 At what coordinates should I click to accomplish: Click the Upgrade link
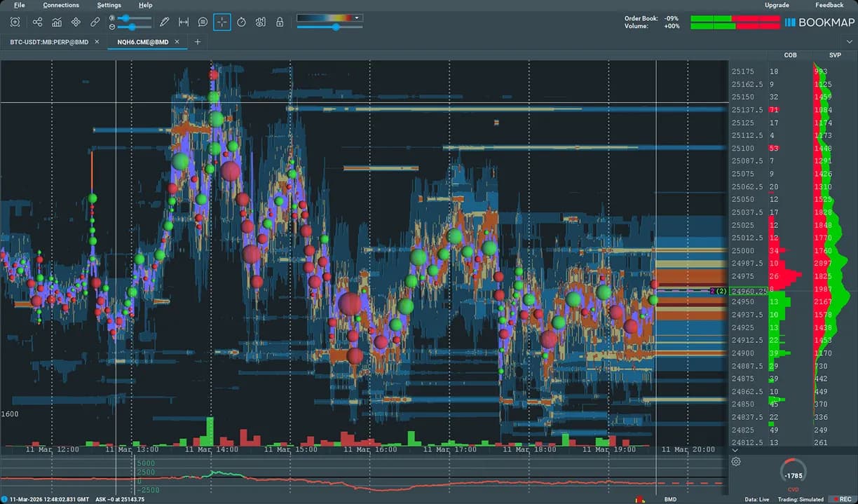777,5
